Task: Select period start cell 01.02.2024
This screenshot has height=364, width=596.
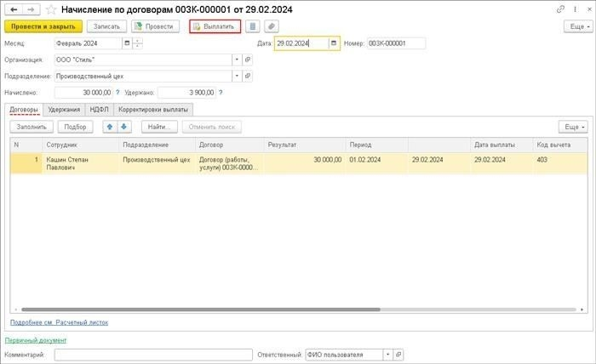Action: (x=376, y=163)
